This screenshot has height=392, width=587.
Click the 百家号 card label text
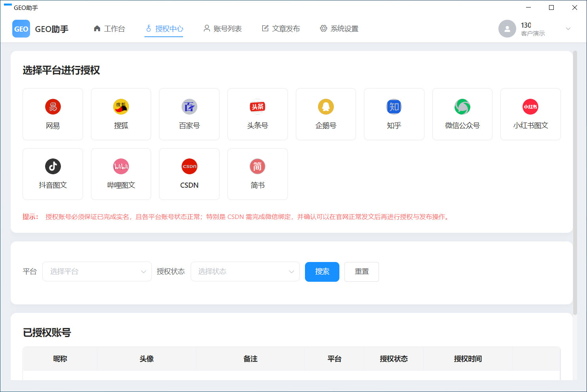(189, 126)
